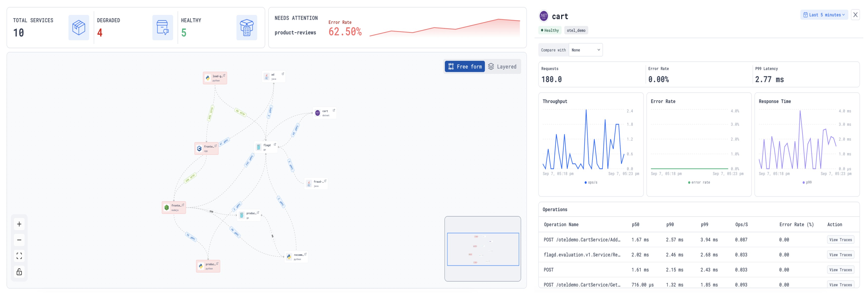Click the Degraded services icon

point(163,28)
